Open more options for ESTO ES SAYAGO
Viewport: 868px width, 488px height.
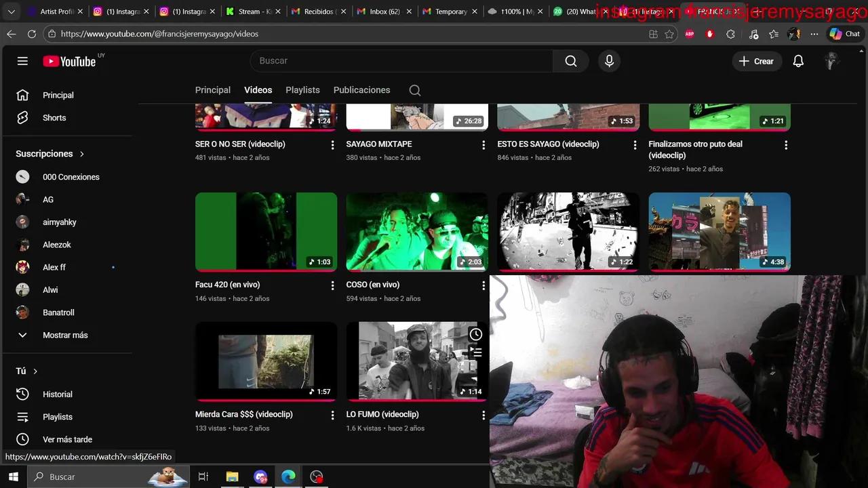[635, 145]
